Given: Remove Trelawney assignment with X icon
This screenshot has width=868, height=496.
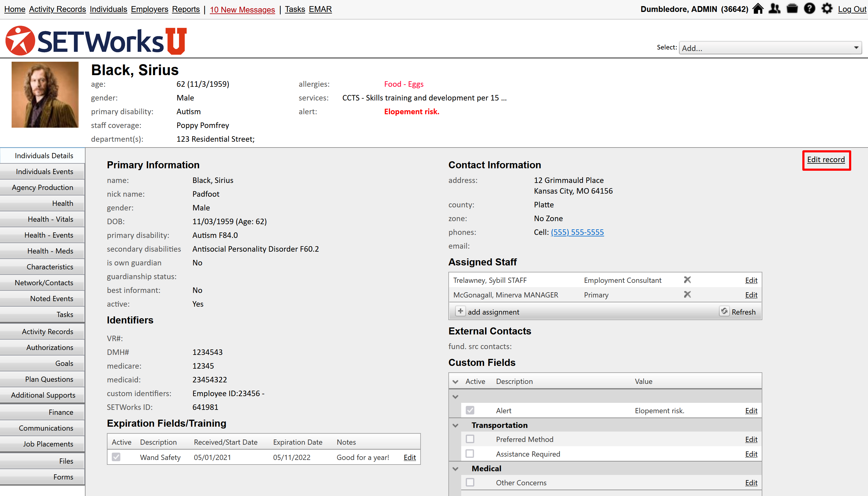Looking at the screenshot, I should point(687,280).
